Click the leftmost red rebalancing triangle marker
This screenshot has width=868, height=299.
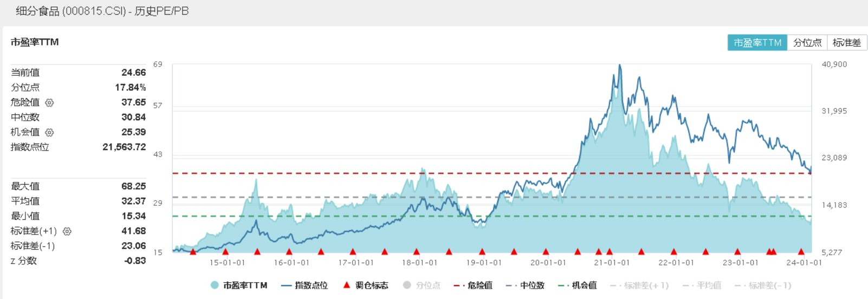[193, 251]
